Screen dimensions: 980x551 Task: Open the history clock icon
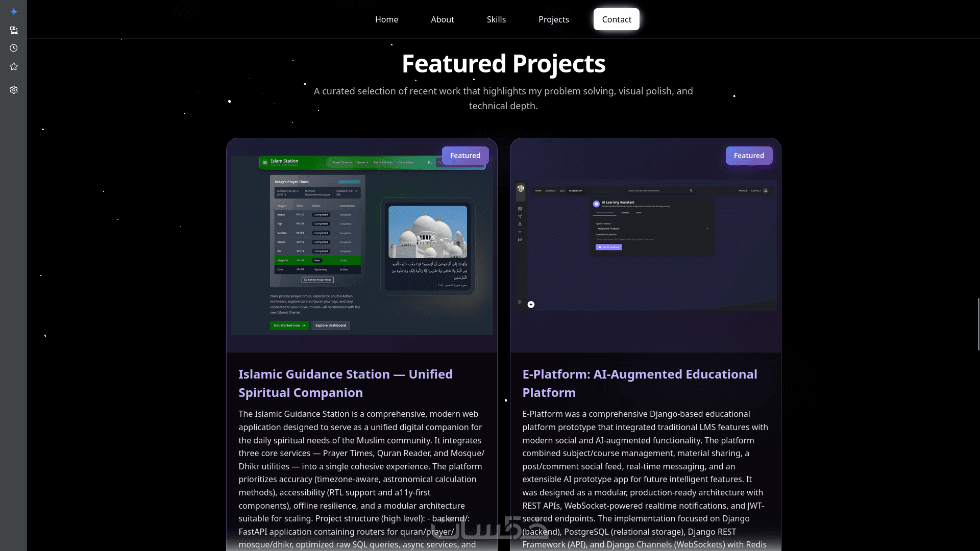click(x=14, y=48)
